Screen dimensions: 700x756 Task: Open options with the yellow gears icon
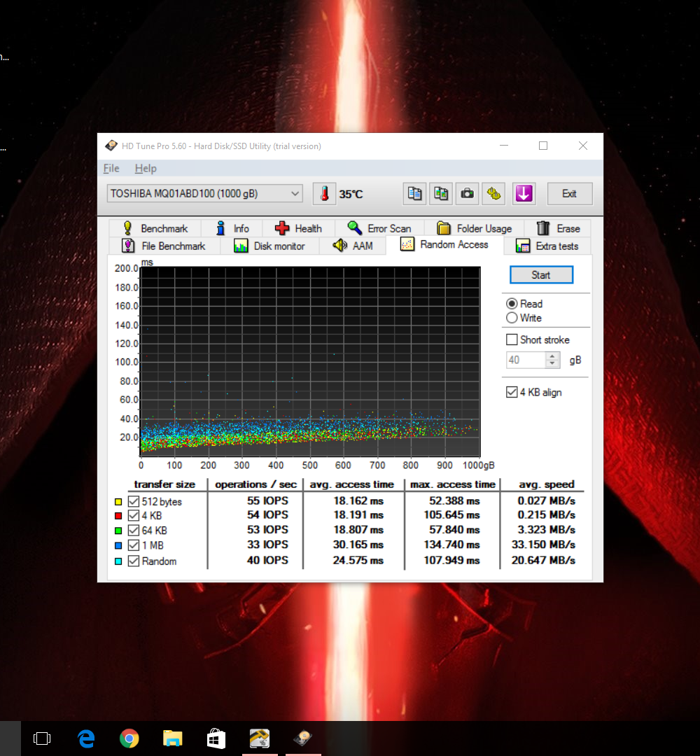point(493,194)
